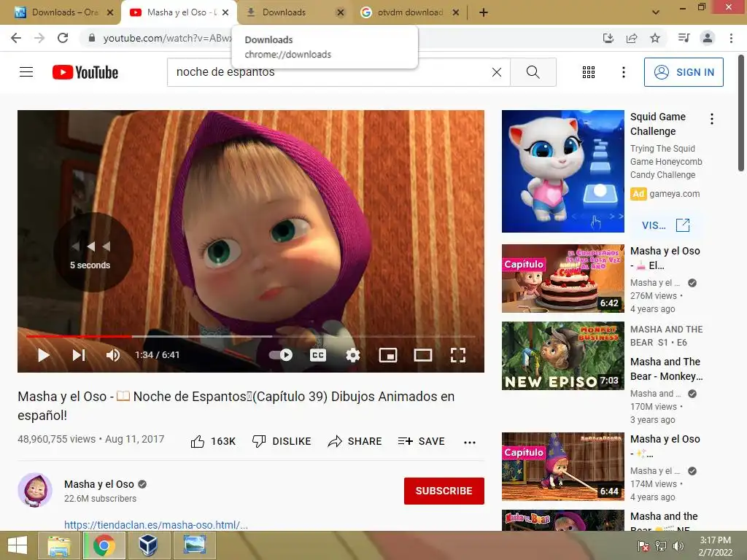Open the 6:42 cake episode thumbnail
The image size is (747, 560).
[562, 279]
